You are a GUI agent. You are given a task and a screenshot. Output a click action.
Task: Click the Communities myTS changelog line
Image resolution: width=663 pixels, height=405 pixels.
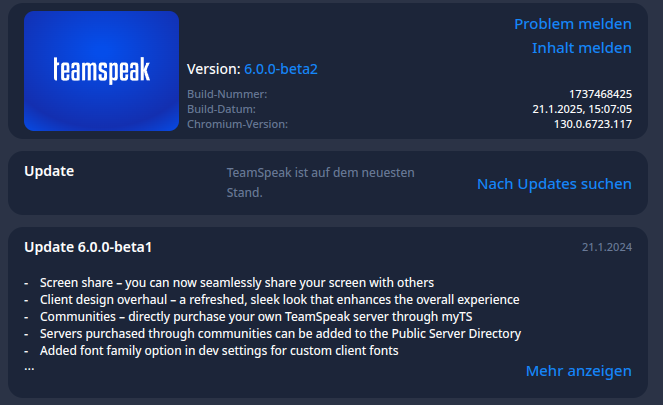(256, 316)
